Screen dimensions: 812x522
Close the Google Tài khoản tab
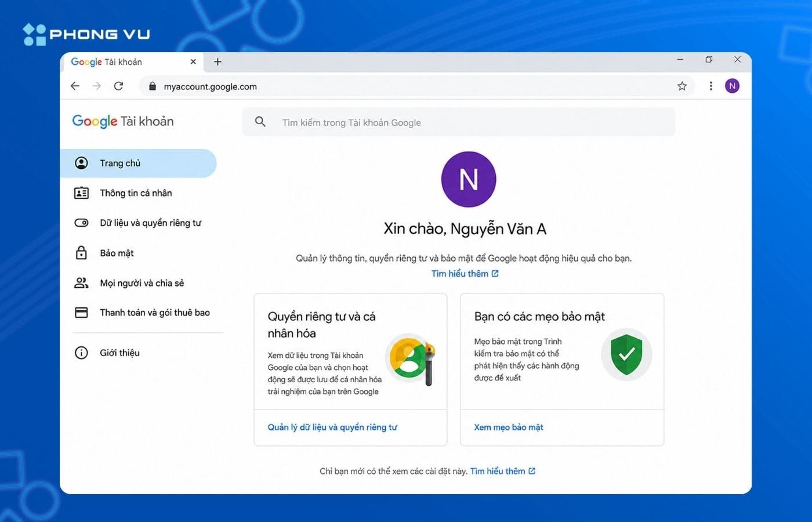pyautogui.click(x=193, y=61)
